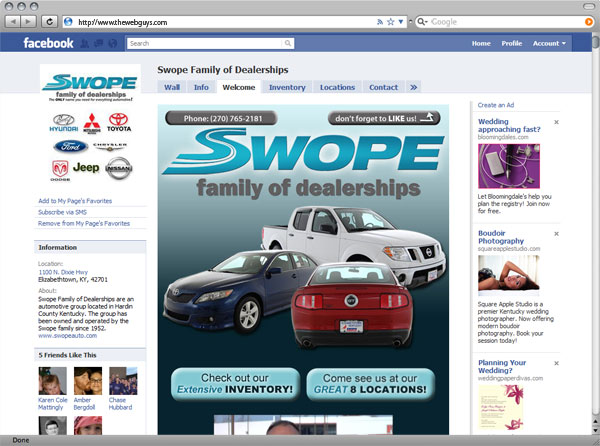The image size is (600, 446).
Task: Bookmark page with the star icon
Action: 390,22
